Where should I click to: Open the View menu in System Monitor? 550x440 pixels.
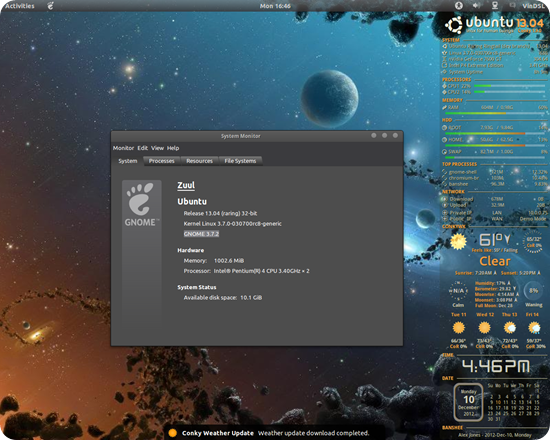157,148
